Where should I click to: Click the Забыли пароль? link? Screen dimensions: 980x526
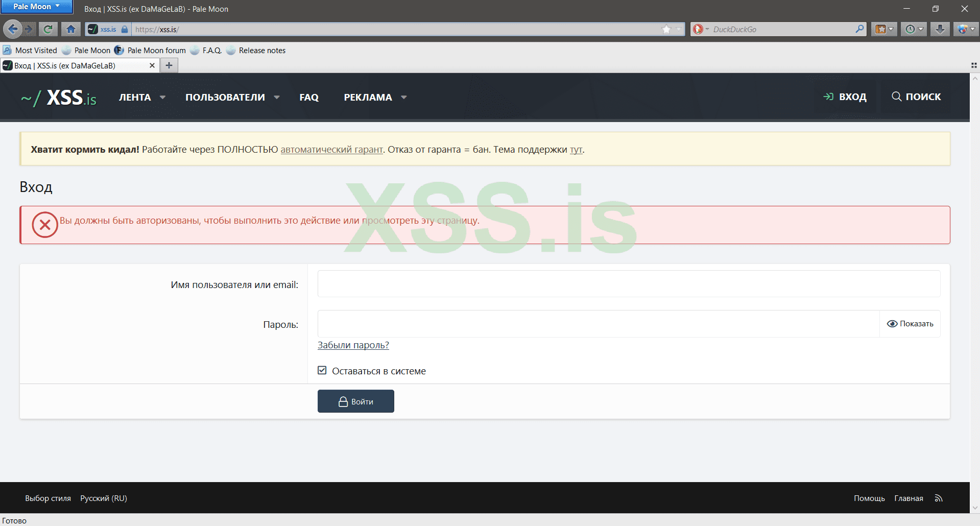(353, 345)
